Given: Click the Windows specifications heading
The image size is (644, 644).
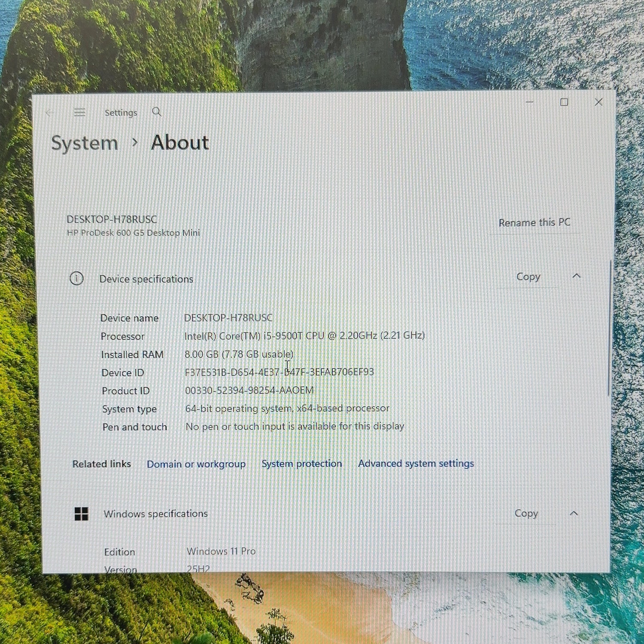Looking at the screenshot, I should click(155, 513).
